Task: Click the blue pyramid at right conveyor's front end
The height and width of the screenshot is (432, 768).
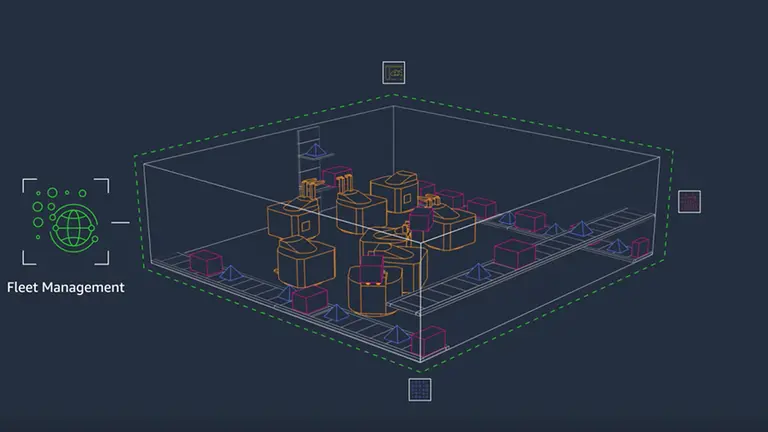Action: (478, 271)
